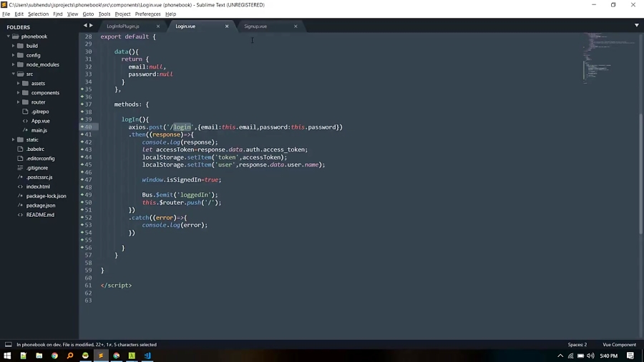
Task: Change syntax via Vue Component label
Action: [x=619, y=345]
